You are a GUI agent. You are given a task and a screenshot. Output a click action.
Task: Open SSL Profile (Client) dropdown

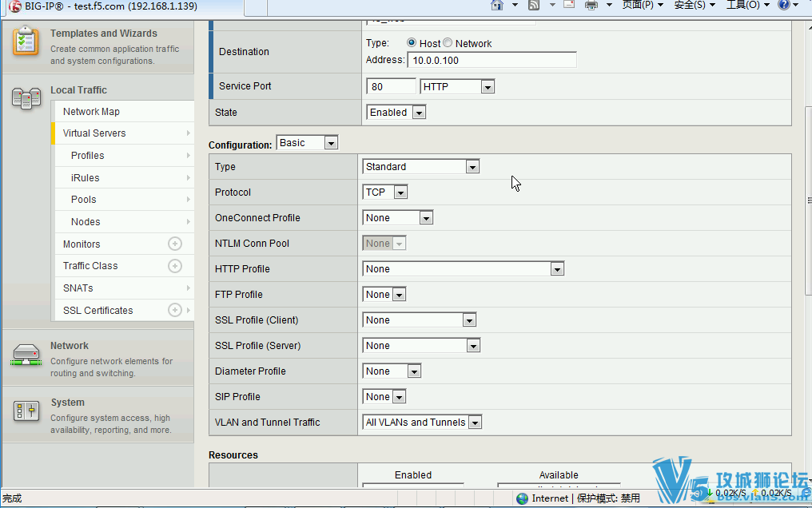pyautogui.click(x=419, y=320)
